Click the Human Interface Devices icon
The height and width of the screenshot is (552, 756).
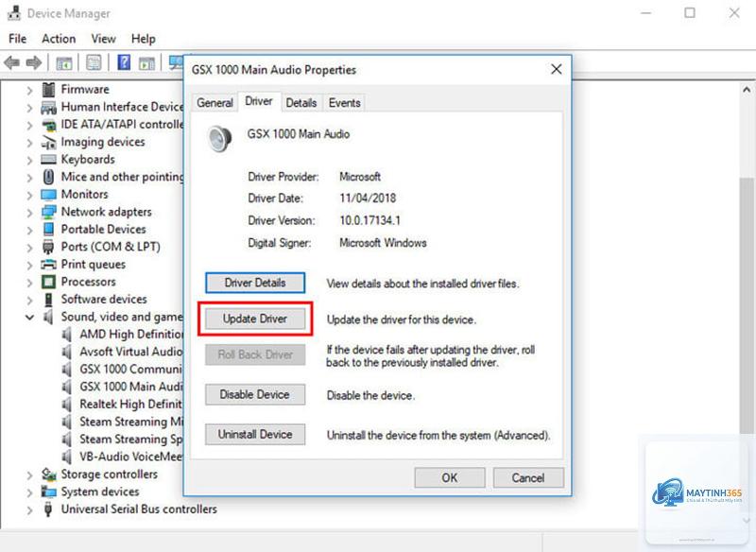click(x=48, y=107)
